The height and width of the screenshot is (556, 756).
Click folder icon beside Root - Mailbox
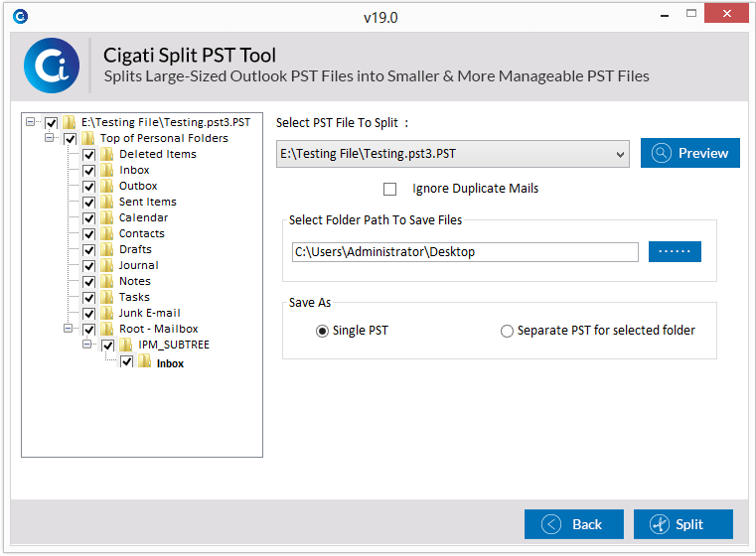tap(107, 329)
